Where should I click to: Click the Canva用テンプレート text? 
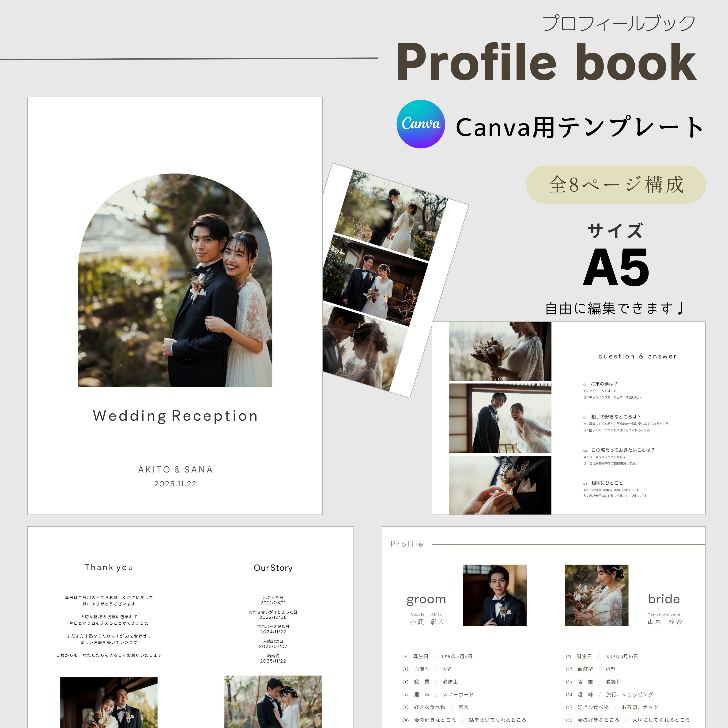coord(579,127)
